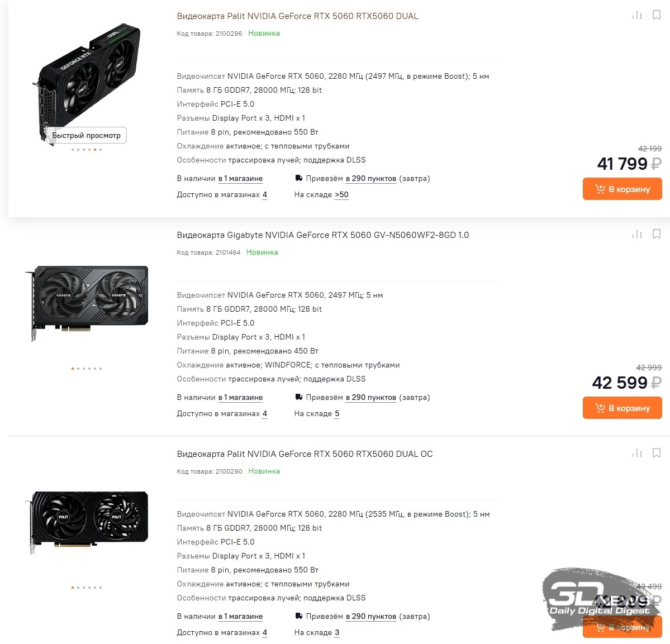Image resolution: width=670 pixels, height=644 pixels.
Task: Bookmark the Palit RTX5060 DUAL card
Action: coord(657,15)
